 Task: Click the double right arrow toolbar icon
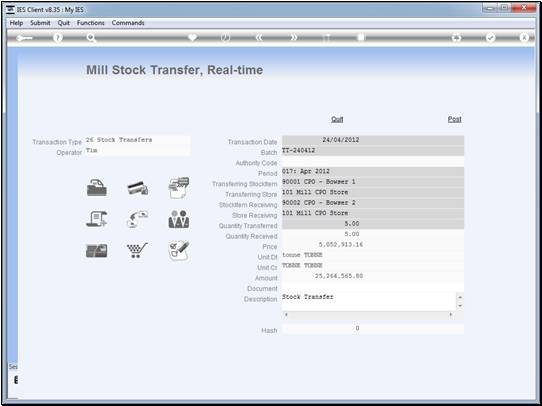click(x=293, y=38)
